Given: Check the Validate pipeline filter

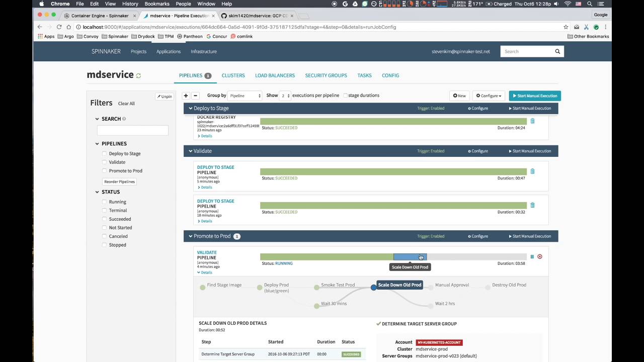Looking at the screenshot, I should click(x=105, y=162).
